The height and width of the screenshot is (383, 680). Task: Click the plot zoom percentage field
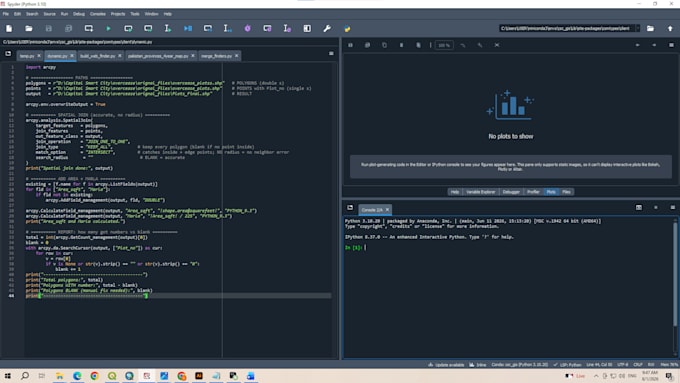click(444, 45)
